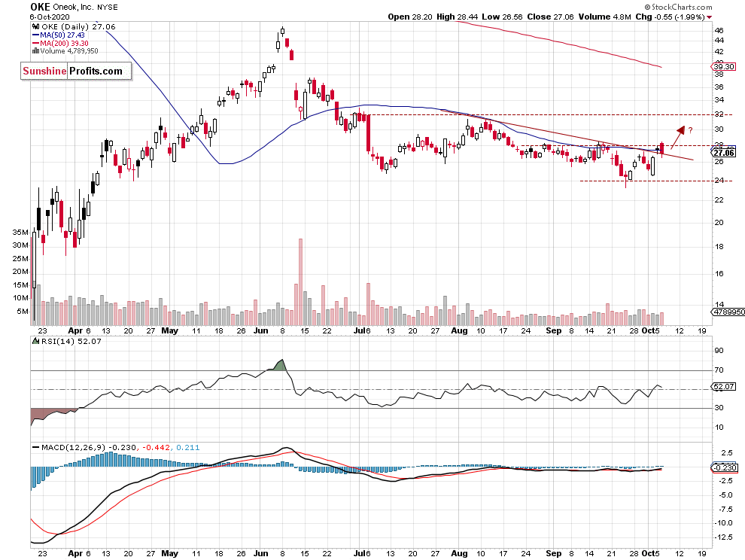Click the 4789950 volume tag on axis

[728, 312]
